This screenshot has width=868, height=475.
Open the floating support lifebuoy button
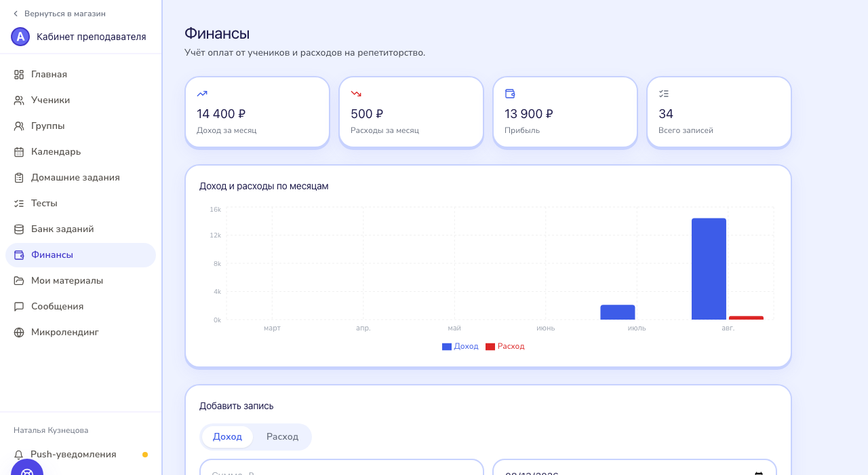click(x=27, y=468)
